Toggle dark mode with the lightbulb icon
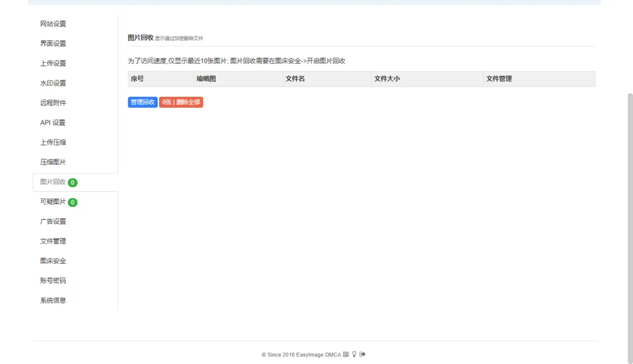 click(355, 354)
